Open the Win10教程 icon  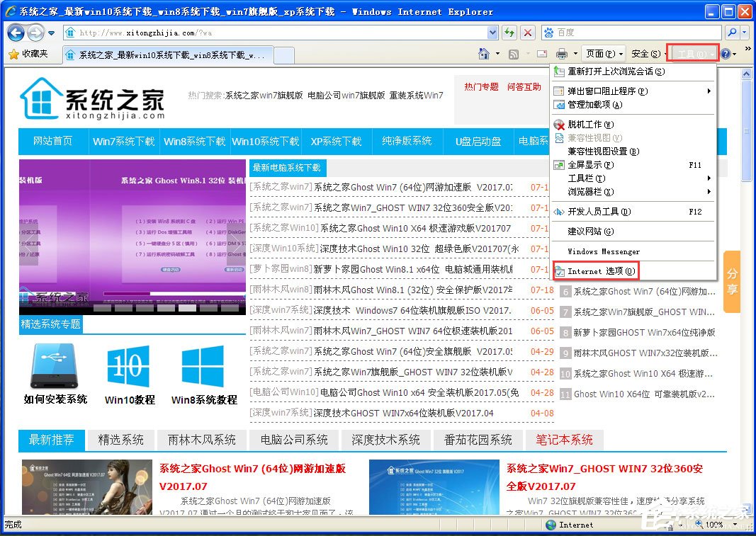tap(128, 368)
